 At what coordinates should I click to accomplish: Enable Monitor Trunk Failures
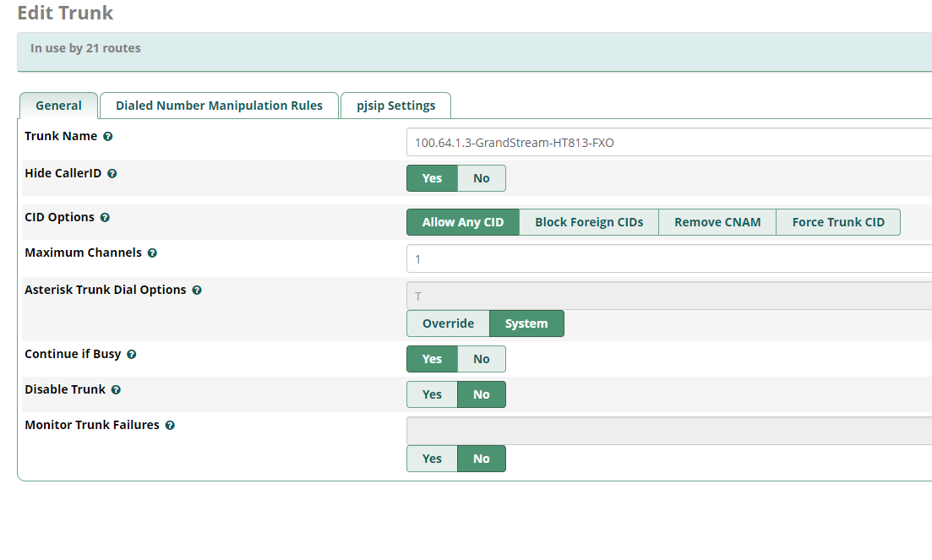(432, 459)
